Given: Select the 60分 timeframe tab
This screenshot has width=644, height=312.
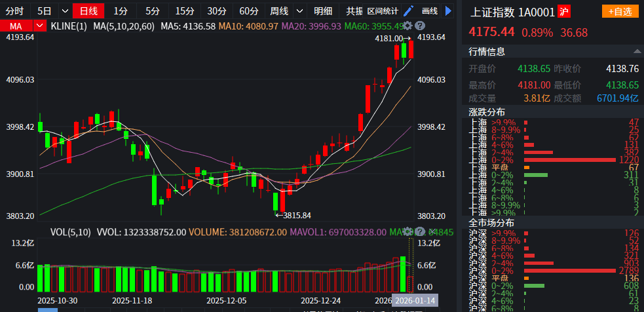Looking at the screenshot, I should [x=248, y=11].
